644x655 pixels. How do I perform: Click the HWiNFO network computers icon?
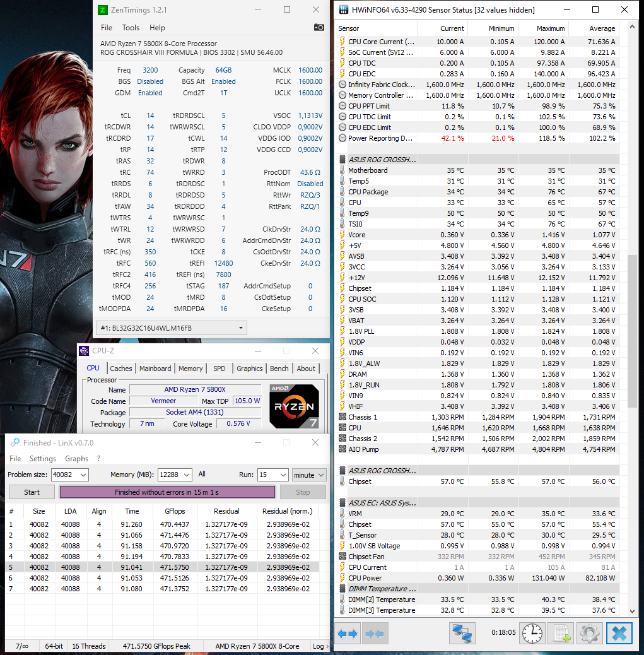click(462, 634)
